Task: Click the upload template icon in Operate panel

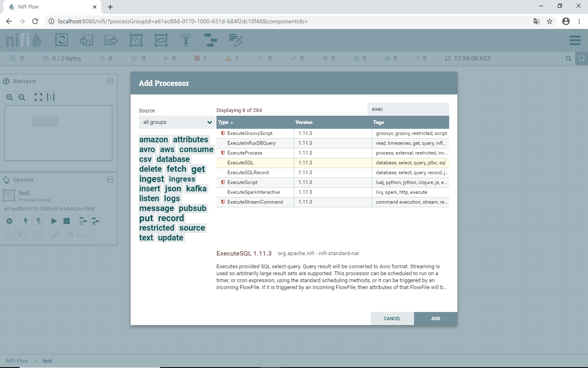Action: pos(95,221)
